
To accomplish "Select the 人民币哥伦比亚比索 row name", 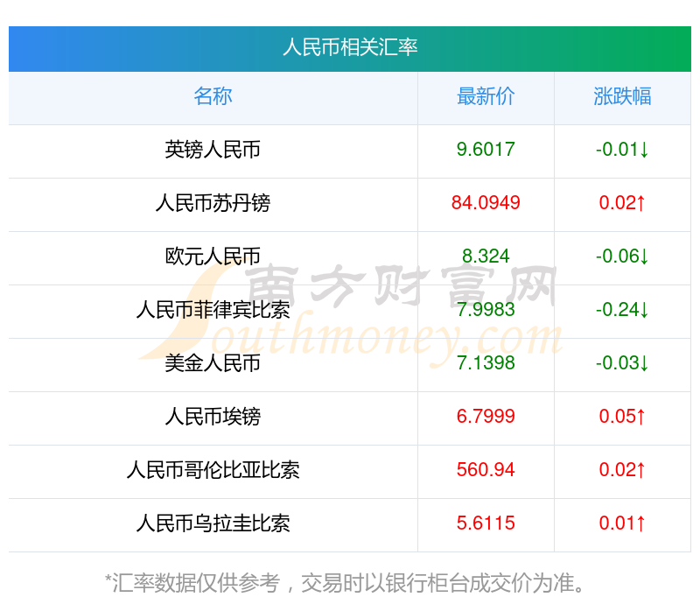I will coord(213,470).
